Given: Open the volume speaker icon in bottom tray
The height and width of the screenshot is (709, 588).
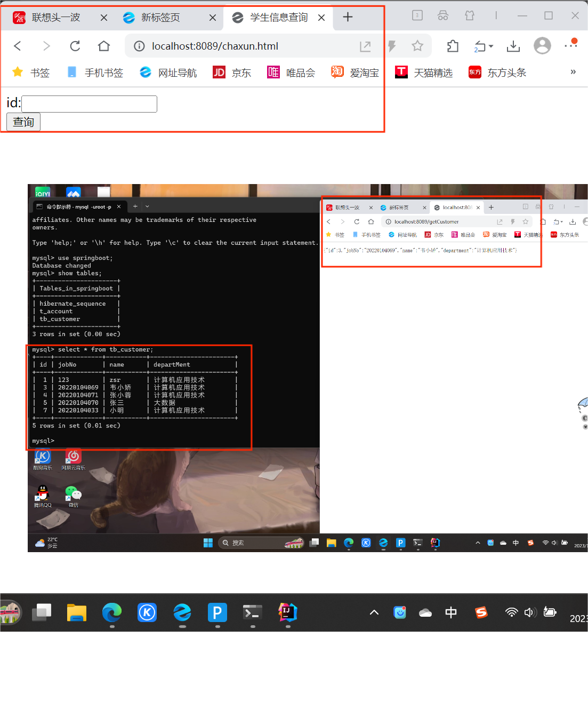Looking at the screenshot, I should coord(530,612).
